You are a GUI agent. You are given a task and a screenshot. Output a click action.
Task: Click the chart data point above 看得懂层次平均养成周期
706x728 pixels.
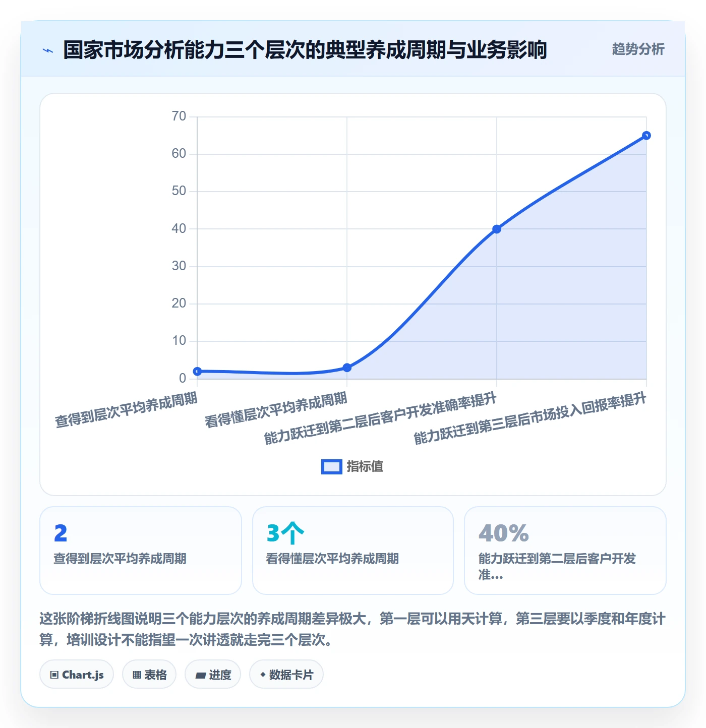347,368
